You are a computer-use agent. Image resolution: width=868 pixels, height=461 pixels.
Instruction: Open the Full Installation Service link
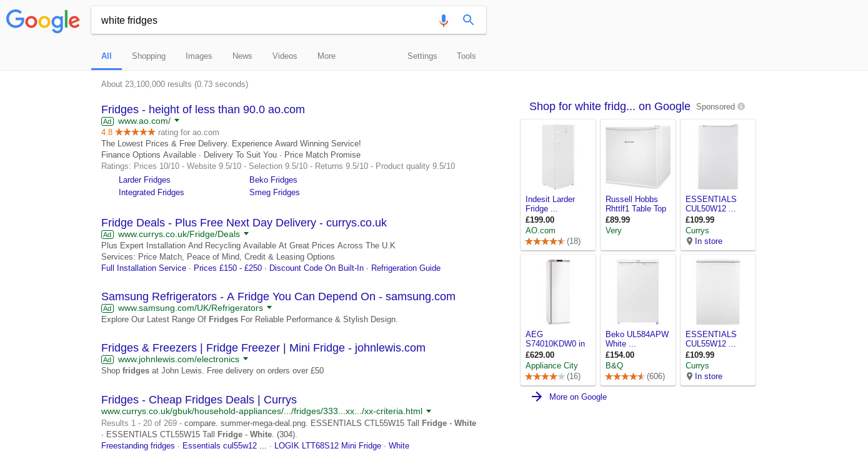pos(144,268)
